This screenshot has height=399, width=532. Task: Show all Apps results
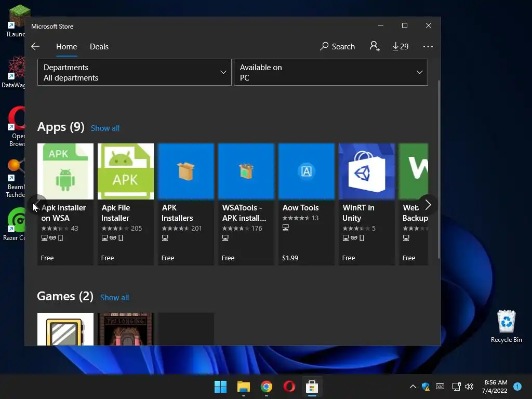(105, 128)
